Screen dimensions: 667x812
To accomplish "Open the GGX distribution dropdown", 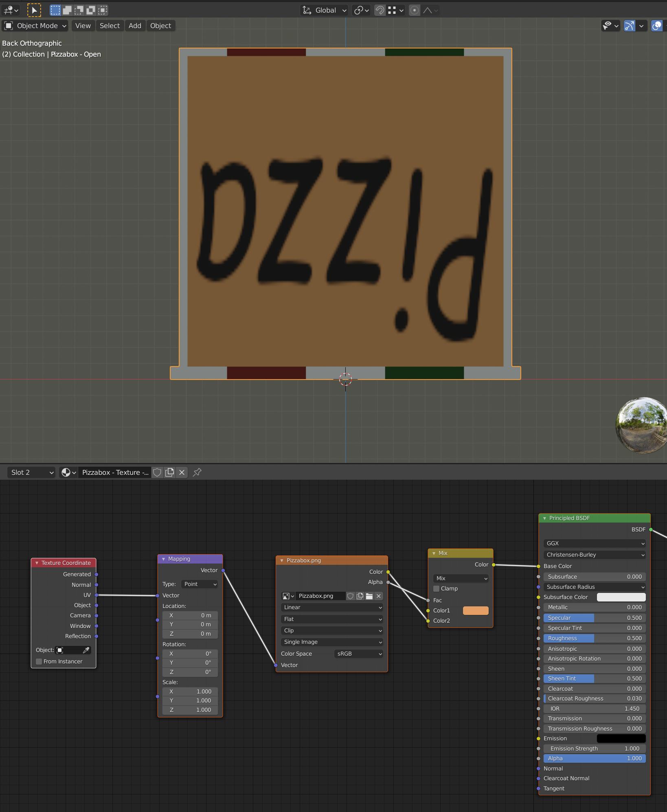I will (x=595, y=543).
